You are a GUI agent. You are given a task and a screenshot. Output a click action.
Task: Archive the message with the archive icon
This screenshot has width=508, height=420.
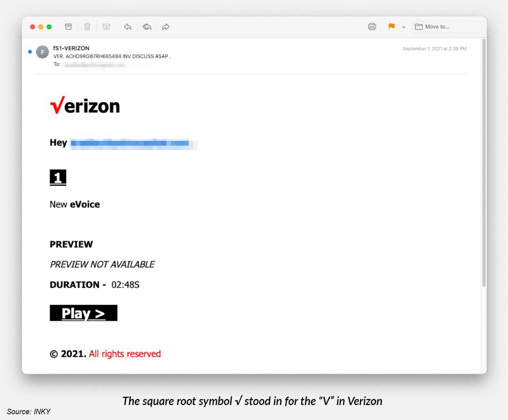(68, 26)
